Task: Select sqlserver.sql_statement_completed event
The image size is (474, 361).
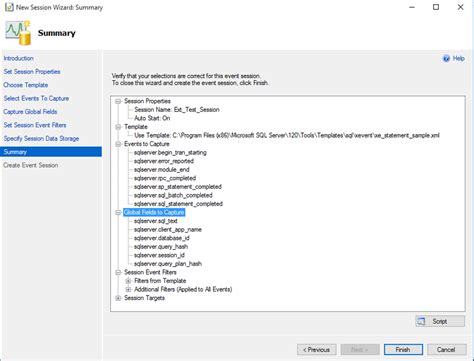Action: [x=178, y=204]
